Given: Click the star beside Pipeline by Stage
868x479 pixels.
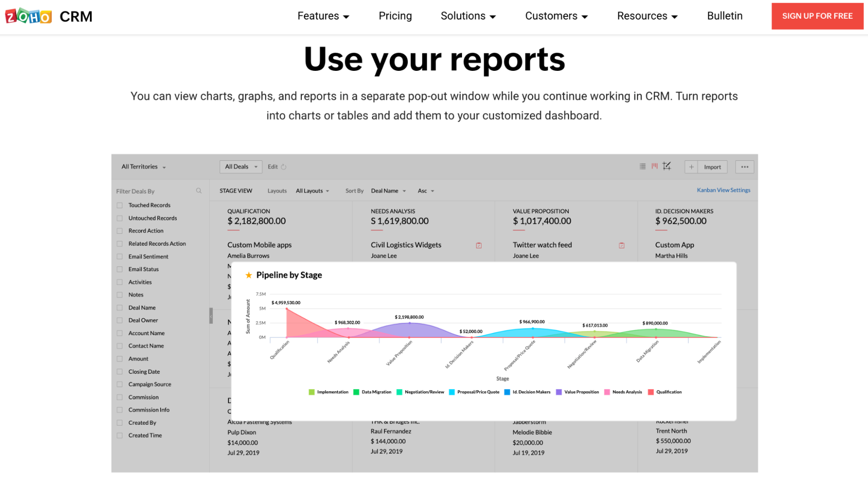Looking at the screenshot, I should 249,275.
